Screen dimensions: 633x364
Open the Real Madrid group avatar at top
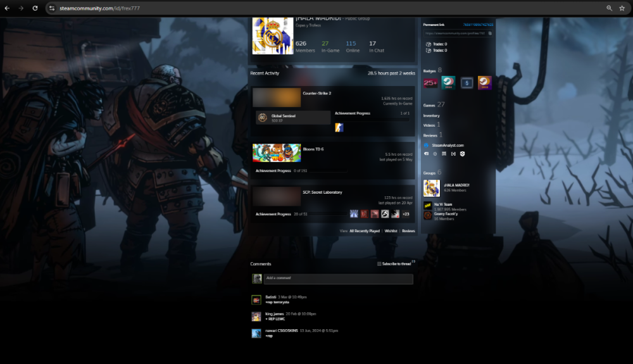(x=273, y=35)
